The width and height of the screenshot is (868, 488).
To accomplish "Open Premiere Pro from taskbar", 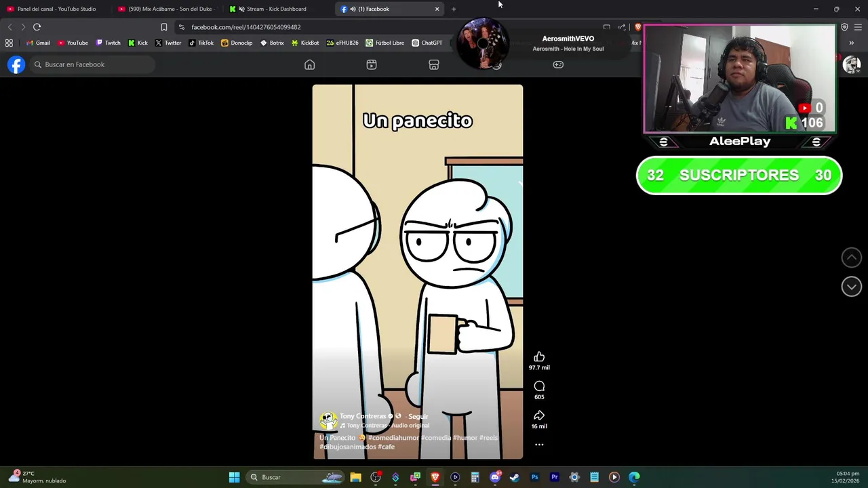I will pos(555,477).
